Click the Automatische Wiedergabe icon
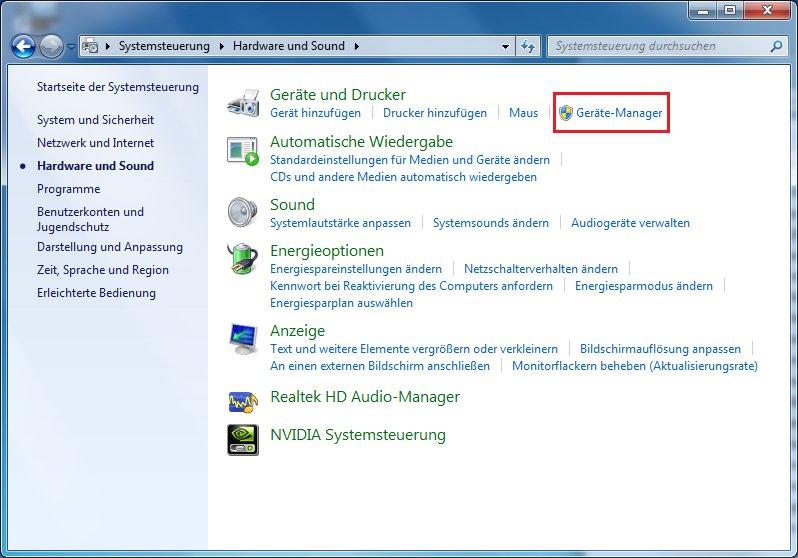The image size is (798, 558). pos(243,151)
